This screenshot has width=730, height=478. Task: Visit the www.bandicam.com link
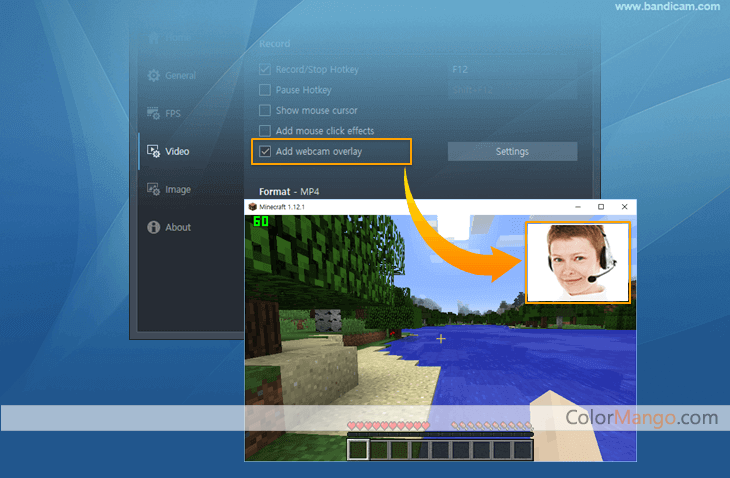click(667, 7)
